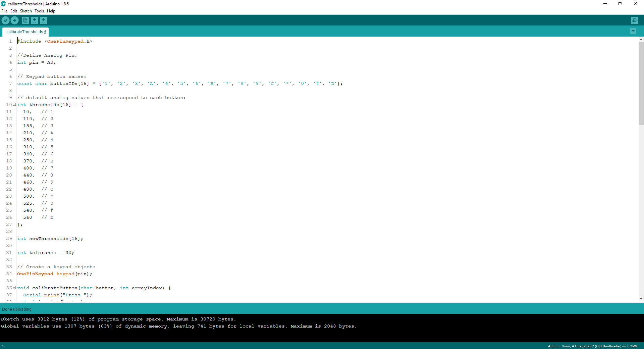The height and width of the screenshot is (349, 644).
Task: Click the vertical scrollbar thumb
Action: tap(641, 83)
